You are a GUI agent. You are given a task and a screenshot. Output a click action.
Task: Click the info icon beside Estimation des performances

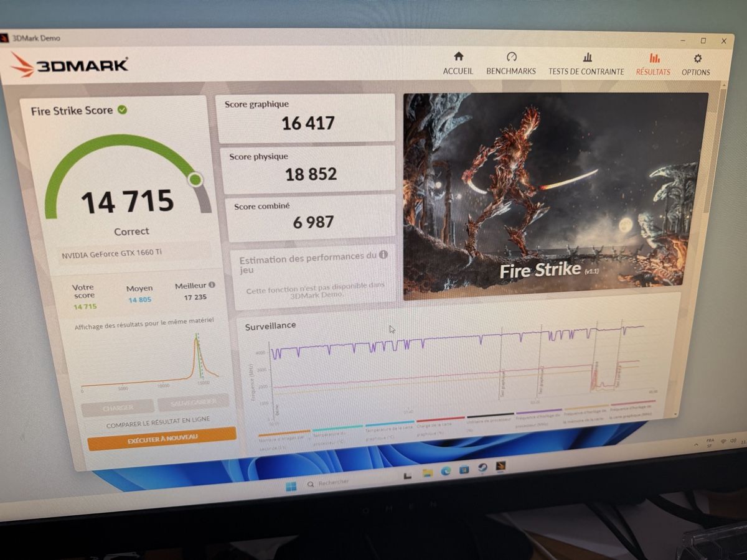(383, 254)
